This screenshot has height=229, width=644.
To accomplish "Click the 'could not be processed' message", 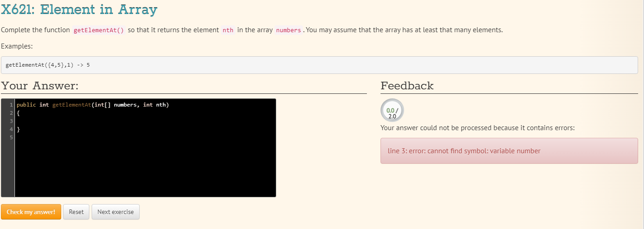I will (478, 128).
